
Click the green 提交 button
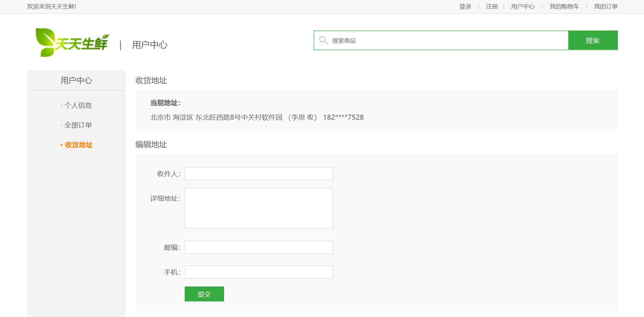[x=204, y=294]
